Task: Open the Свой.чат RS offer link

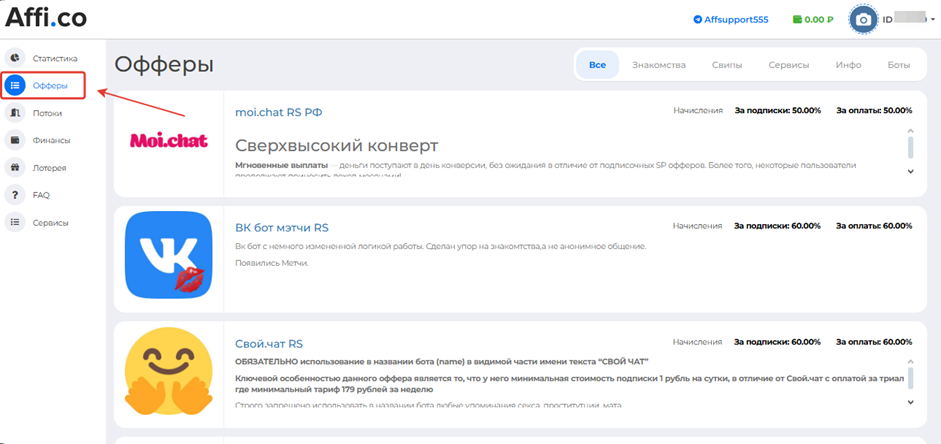Action: pyautogui.click(x=269, y=344)
